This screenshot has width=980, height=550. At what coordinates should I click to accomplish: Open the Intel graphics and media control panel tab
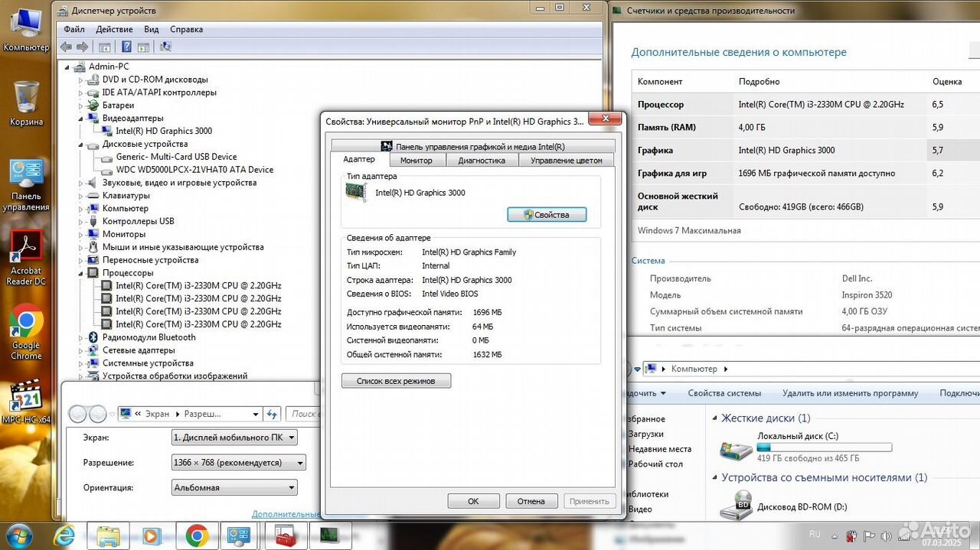pyautogui.click(x=472, y=146)
